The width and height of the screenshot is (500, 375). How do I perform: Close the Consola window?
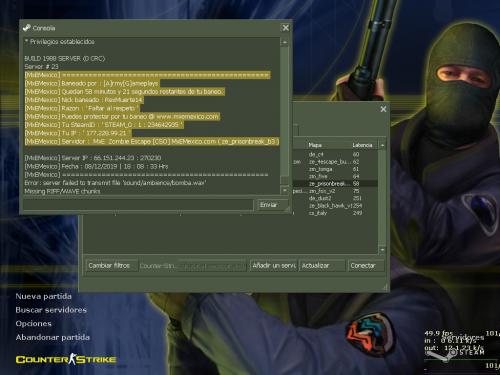(286, 28)
